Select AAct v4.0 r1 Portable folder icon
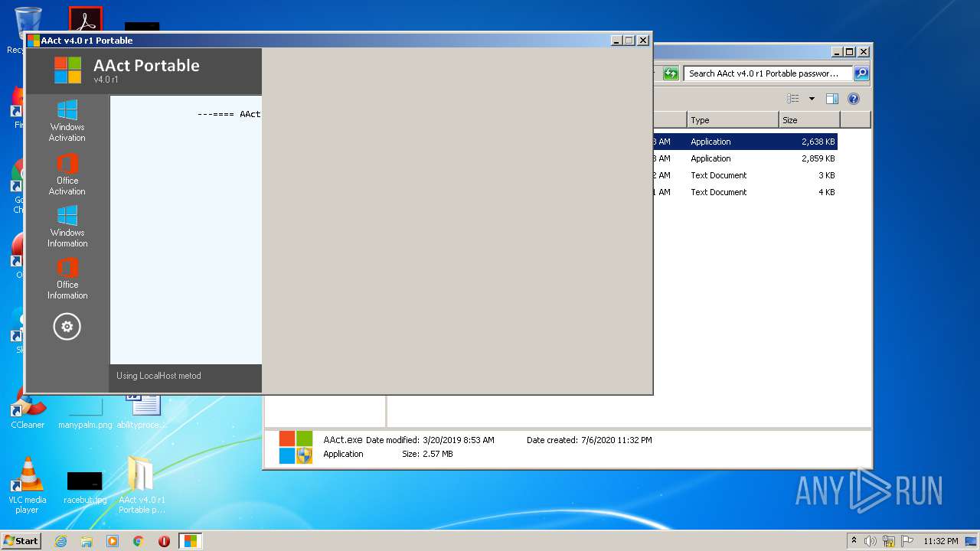The image size is (980, 551). 142,485
